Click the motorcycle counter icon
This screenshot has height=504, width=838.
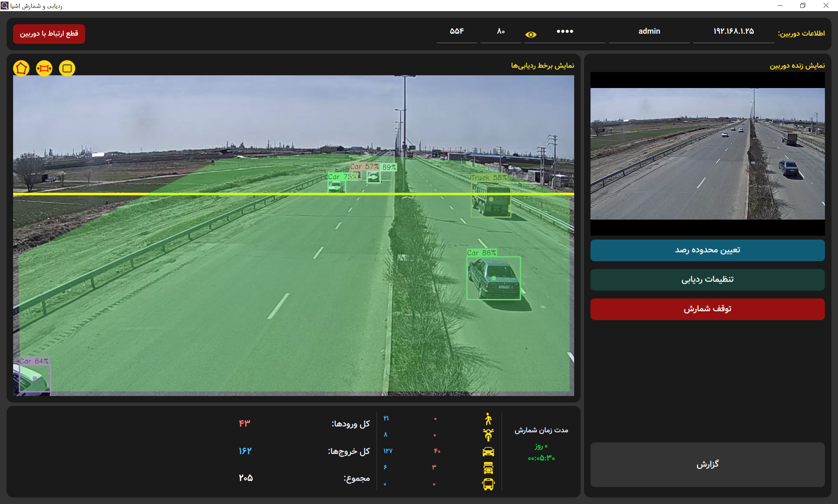point(488,435)
